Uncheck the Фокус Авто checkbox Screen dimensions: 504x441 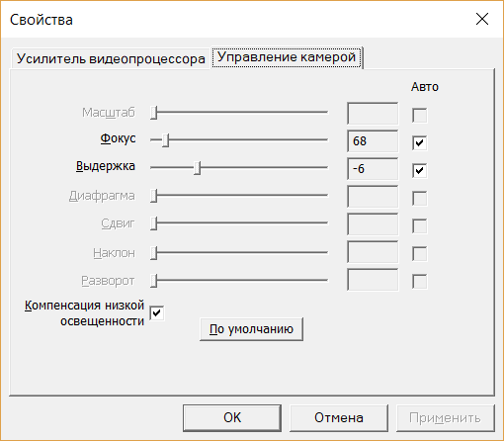point(419,143)
